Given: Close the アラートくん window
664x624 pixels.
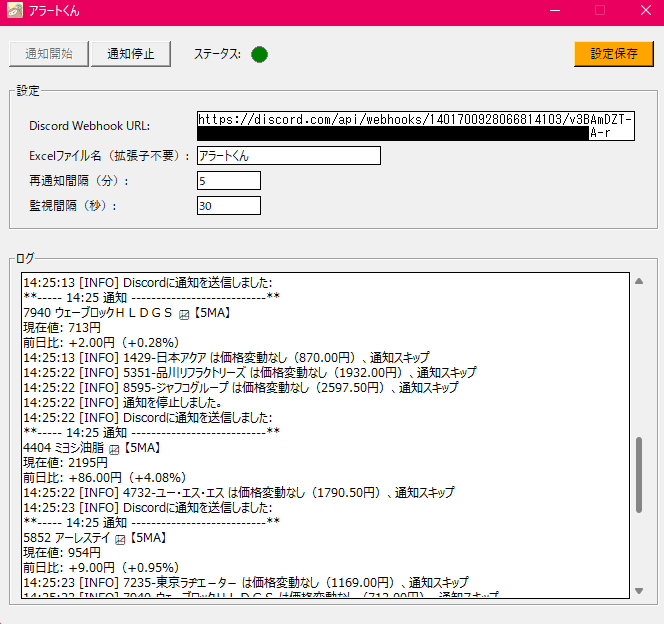Looking at the screenshot, I should 645,11.
